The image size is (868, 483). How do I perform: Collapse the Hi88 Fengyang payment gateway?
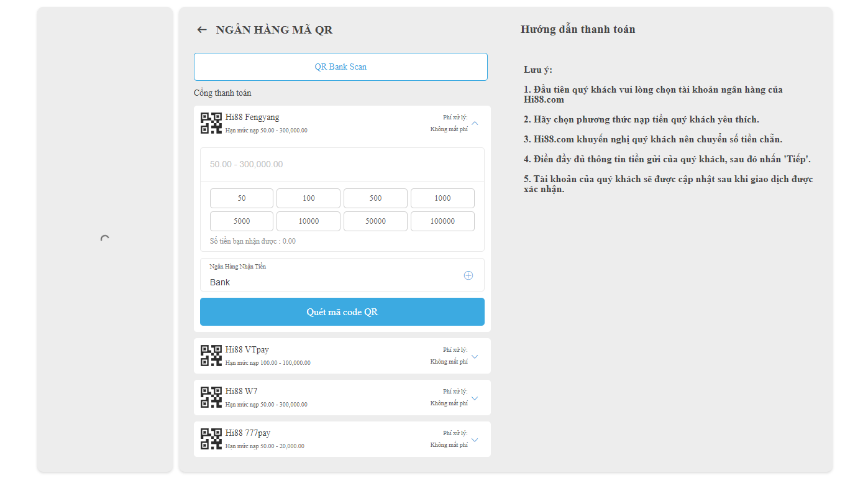coord(475,123)
